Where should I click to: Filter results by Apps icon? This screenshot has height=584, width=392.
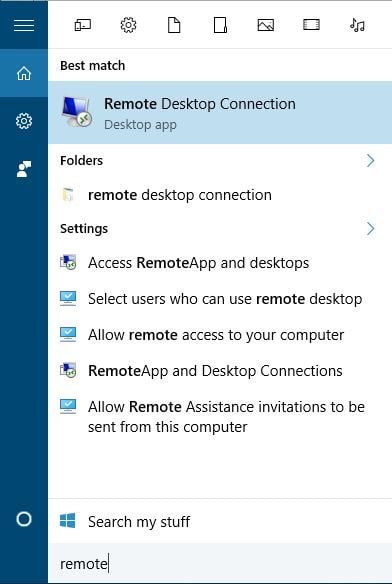83,25
